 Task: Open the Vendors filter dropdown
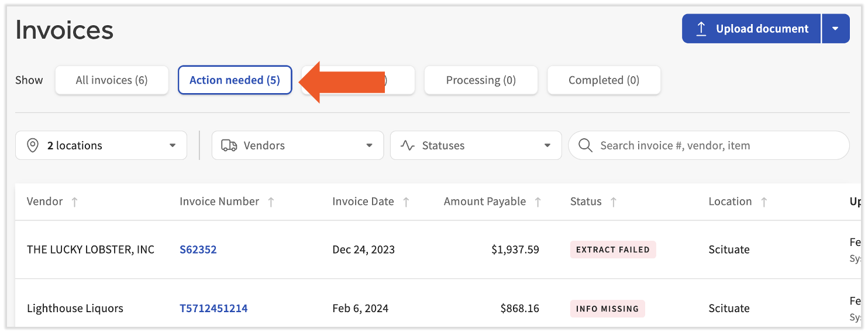pos(297,145)
